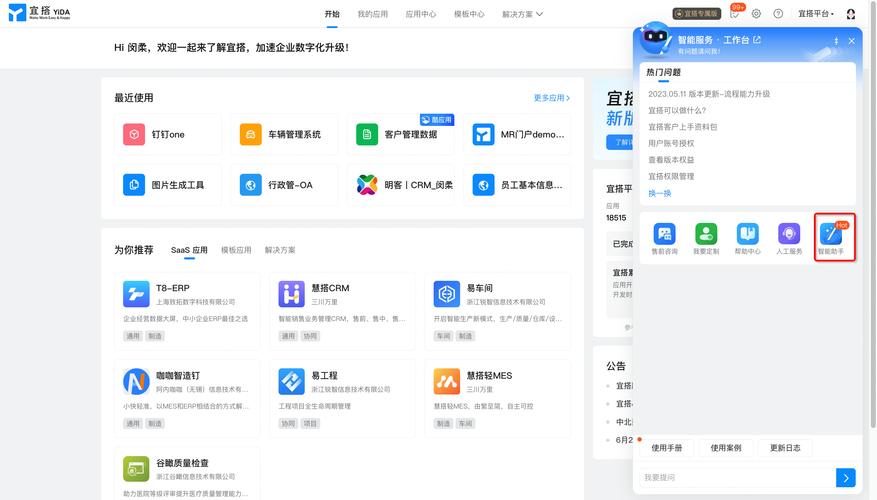Close the 智能服务 panel

click(x=851, y=41)
